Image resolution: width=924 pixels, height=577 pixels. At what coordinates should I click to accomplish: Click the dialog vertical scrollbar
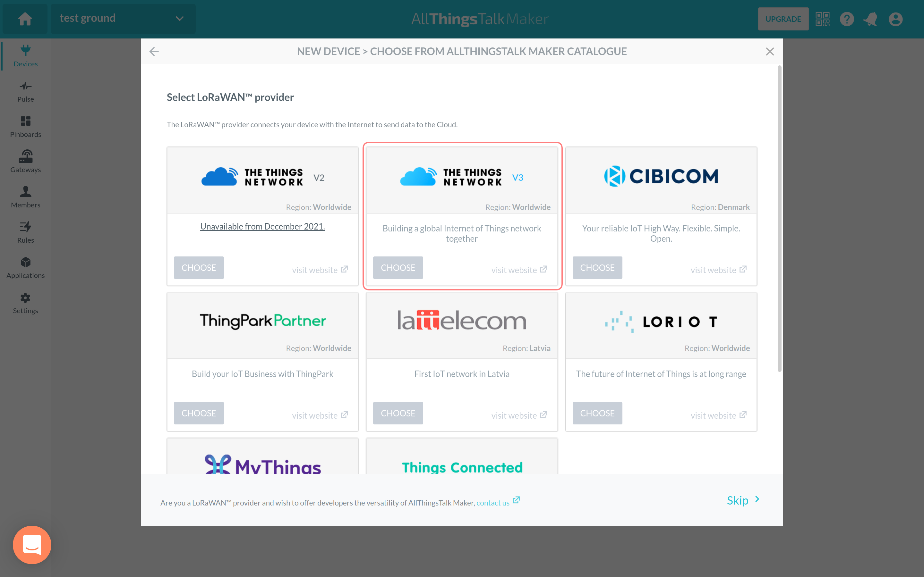click(779, 218)
